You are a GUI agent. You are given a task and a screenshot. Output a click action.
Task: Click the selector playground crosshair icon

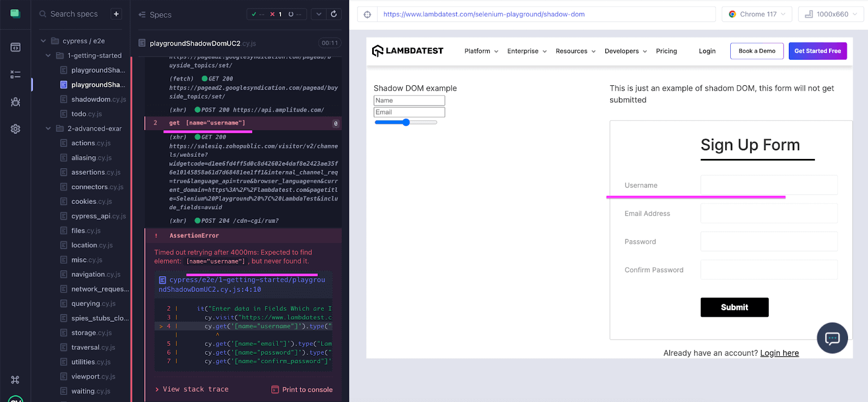[367, 15]
